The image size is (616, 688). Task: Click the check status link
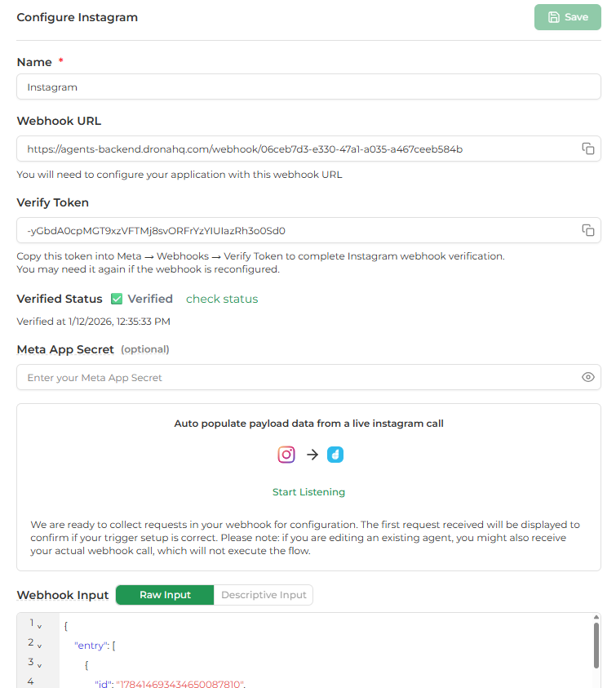pos(221,298)
